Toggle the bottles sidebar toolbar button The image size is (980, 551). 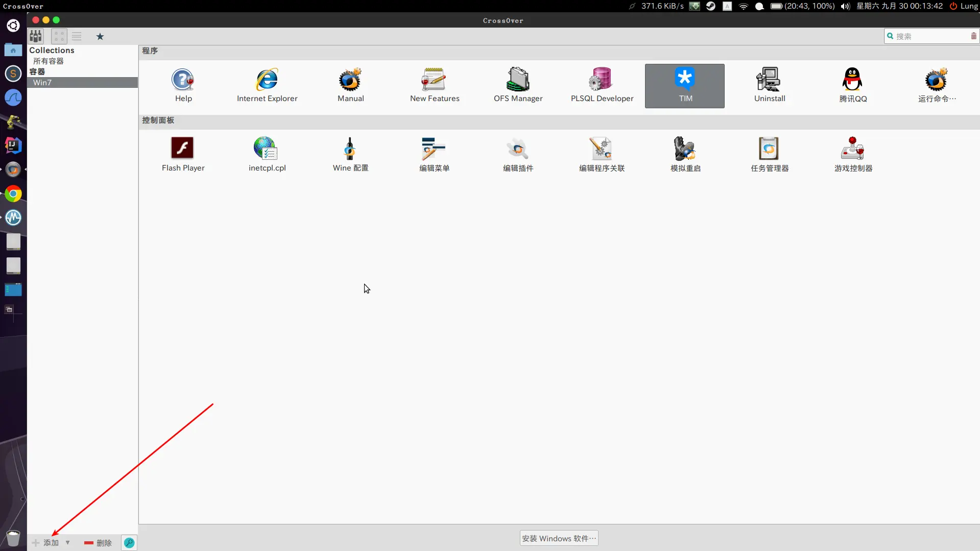[x=36, y=36]
